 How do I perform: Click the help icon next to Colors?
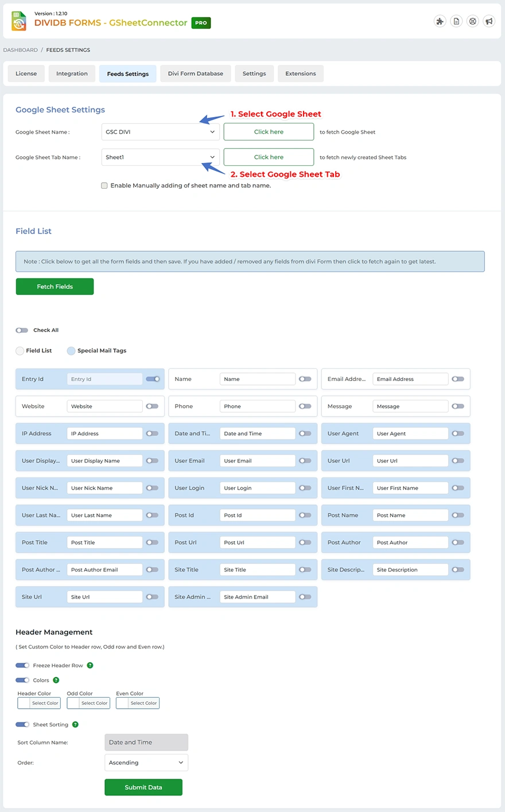coord(56,680)
